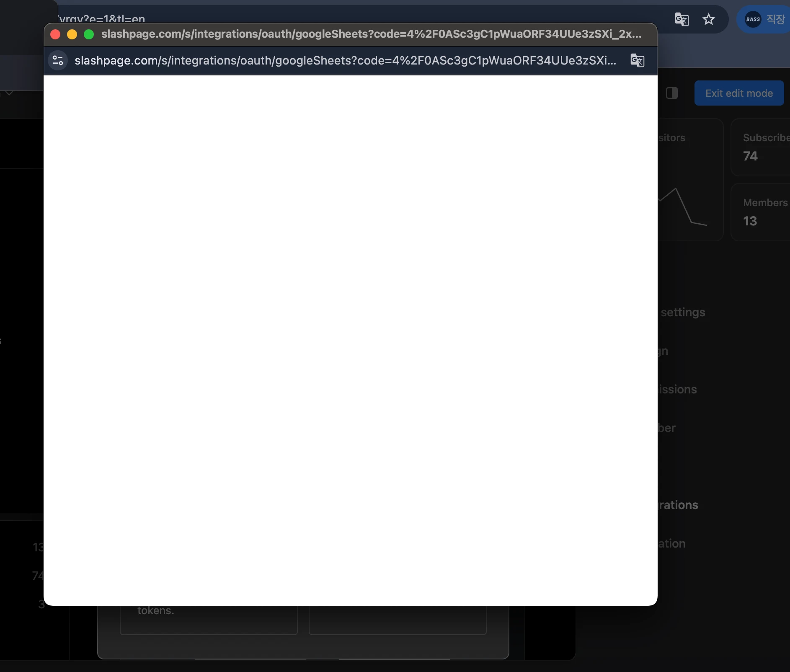Close the Google Sheets OAuth popup window
The width and height of the screenshot is (790, 672).
(x=55, y=34)
